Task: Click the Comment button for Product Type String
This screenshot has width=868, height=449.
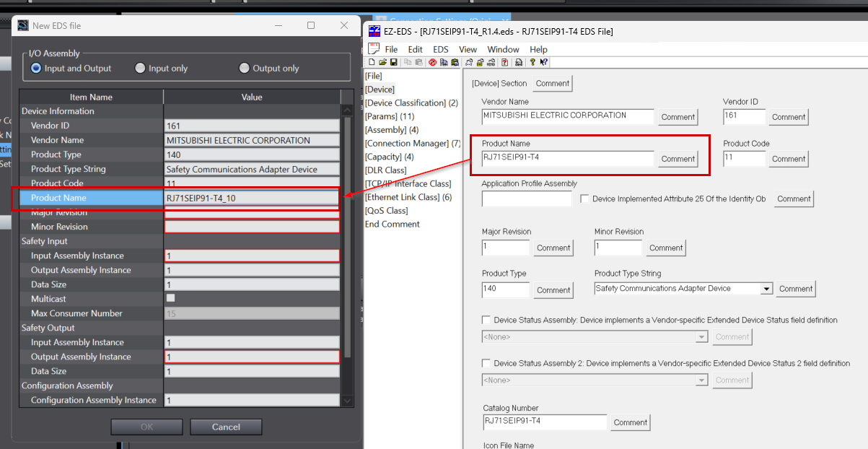Action: [796, 289]
